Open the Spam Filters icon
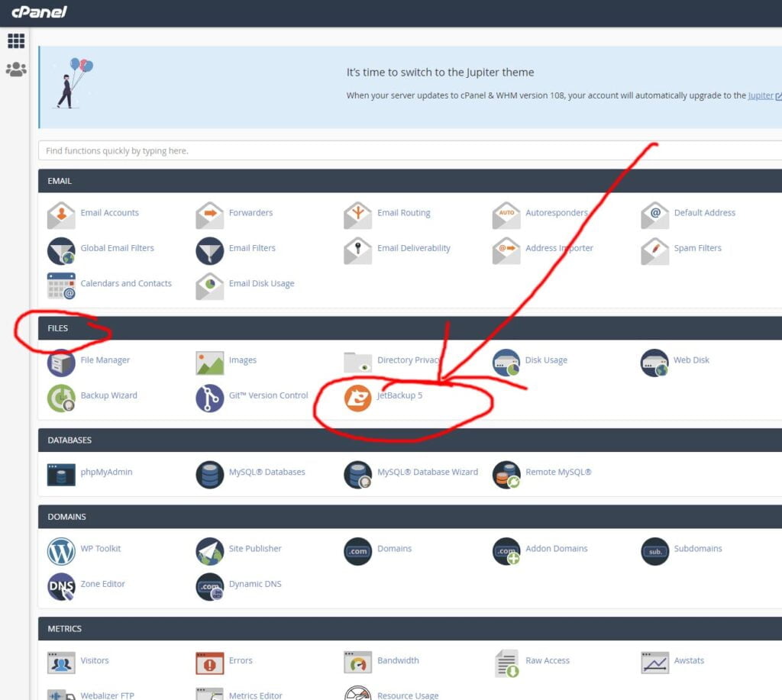Image resolution: width=782 pixels, height=700 pixels. pos(654,250)
